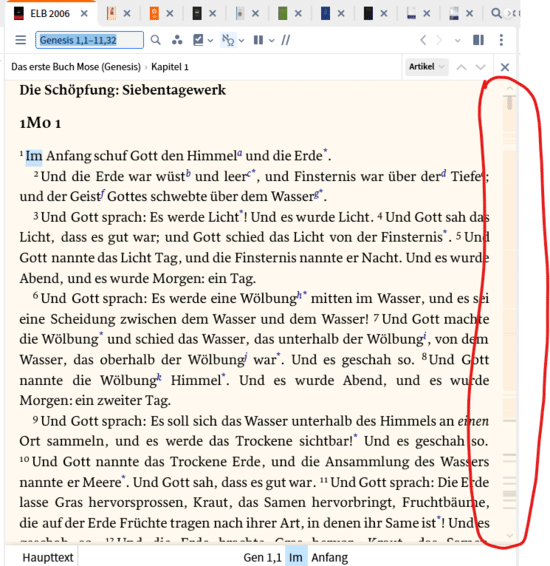Open visual filters three-dots icon

(177, 40)
